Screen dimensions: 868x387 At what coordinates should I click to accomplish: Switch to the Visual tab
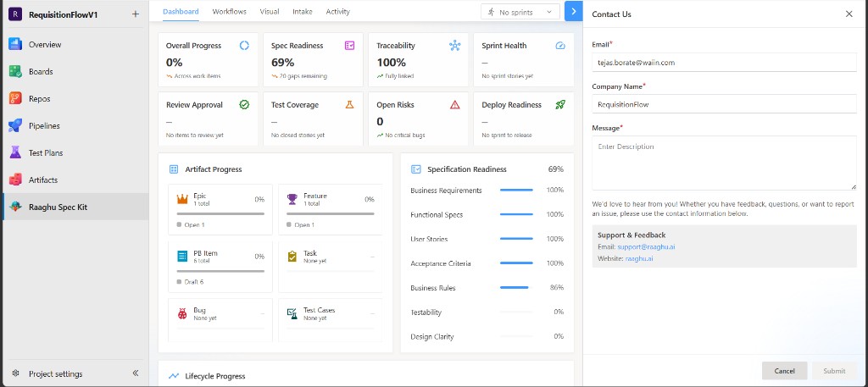[270, 12]
